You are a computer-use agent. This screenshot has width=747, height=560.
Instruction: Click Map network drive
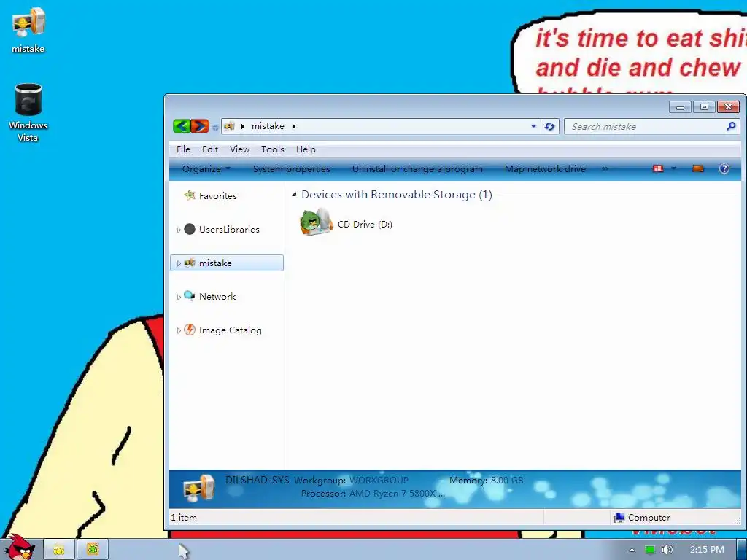pyautogui.click(x=545, y=169)
